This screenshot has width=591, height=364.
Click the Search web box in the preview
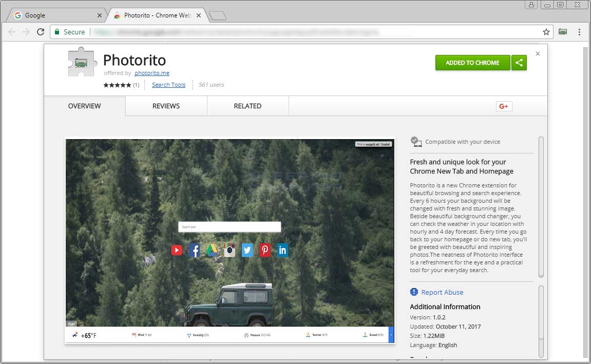point(230,227)
